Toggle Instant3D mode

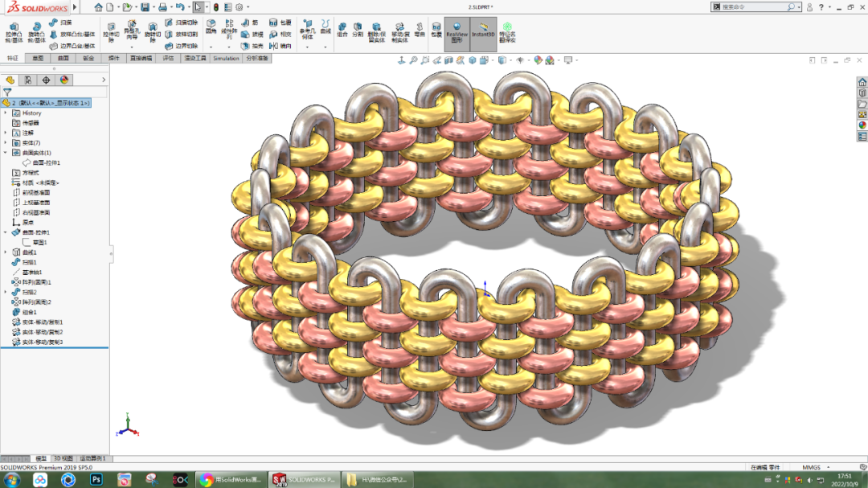click(483, 33)
